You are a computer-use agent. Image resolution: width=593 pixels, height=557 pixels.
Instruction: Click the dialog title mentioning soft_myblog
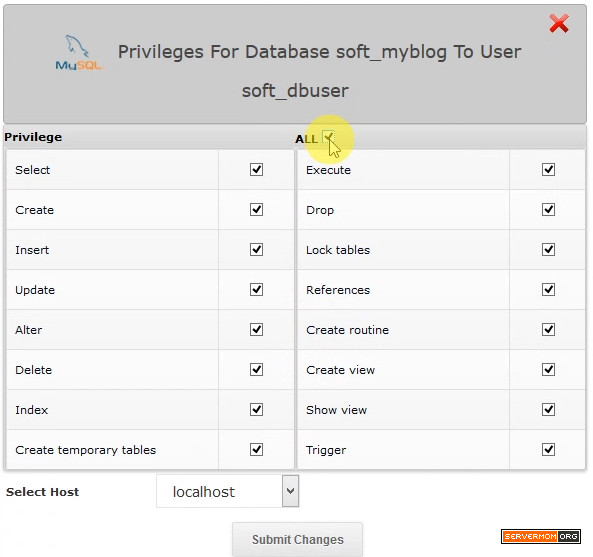[x=320, y=71]
